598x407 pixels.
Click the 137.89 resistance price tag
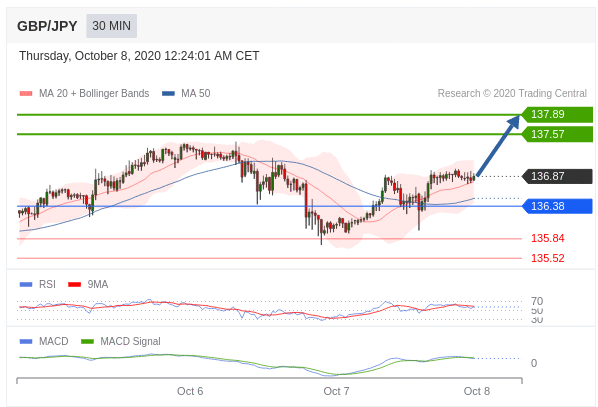click(x=557, y=114)
